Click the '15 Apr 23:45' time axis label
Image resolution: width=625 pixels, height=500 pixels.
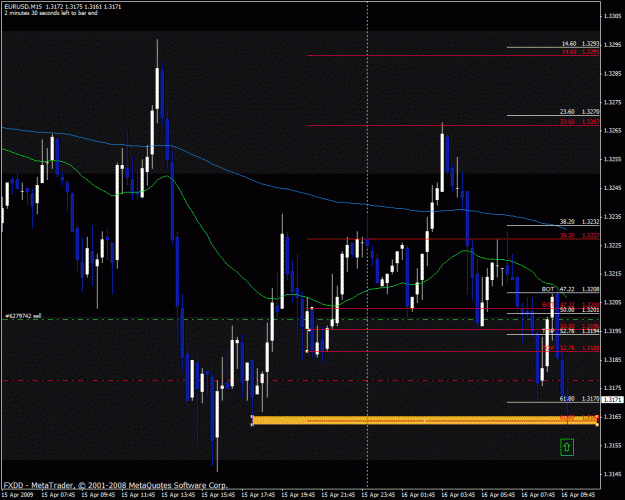(x=378, y=495)
